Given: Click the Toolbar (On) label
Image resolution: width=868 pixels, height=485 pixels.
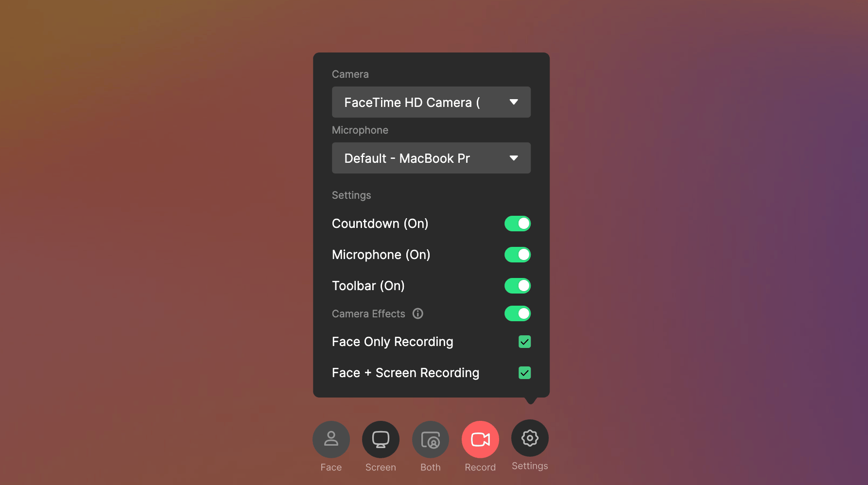Looking at the screenshot, I should (368, 286).
